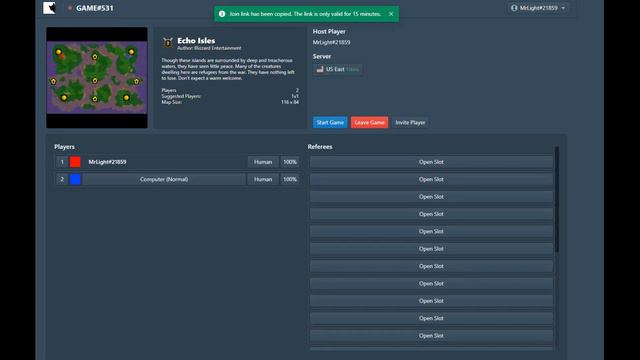Change the race for MrLight#21859 from Human
Viewport: 640px width, 360px height.
pos(263,162)
